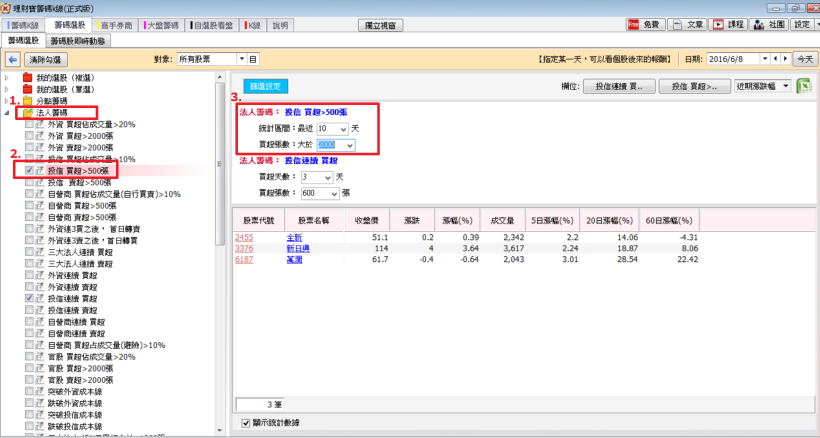Go to previous date with left arrow
Viewport: 820px width, 438px height.
coord(776,59)
